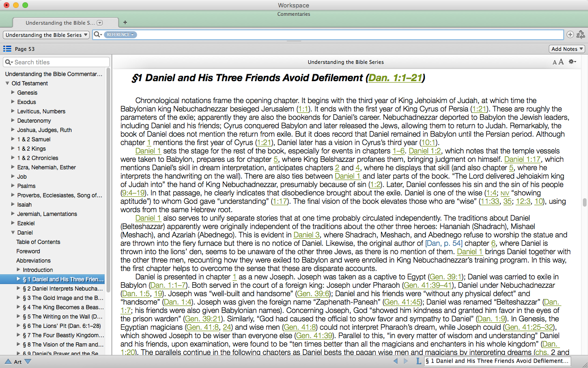The width and height of the screenshot is (588, 368).
Task: Open the REFERENCE search field selector
Action: coord(120,35)
